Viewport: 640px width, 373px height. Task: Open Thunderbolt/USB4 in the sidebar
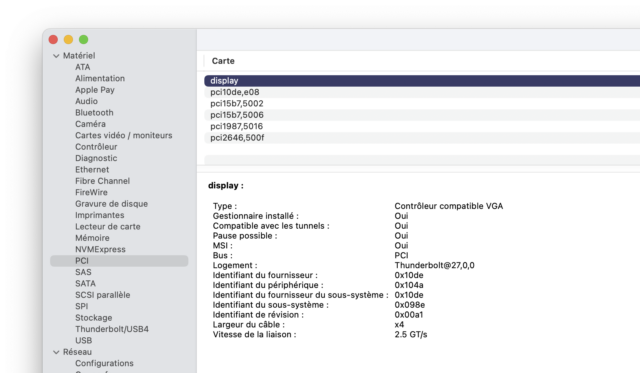click(112, 329)
